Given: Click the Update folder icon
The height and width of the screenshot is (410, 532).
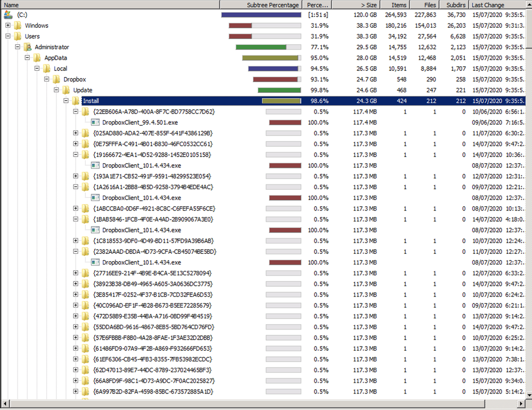Looking at the screenshot, I should (66, 90).
